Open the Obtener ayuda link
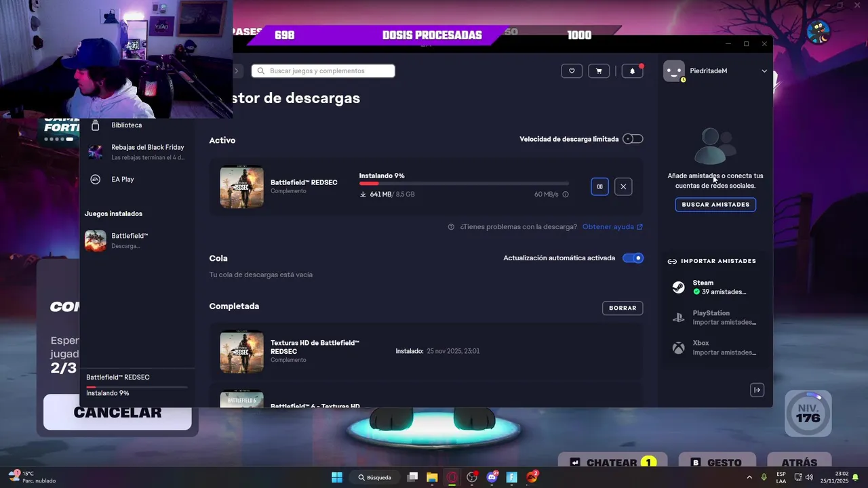 pyautogui.click(x=612, y=227)
